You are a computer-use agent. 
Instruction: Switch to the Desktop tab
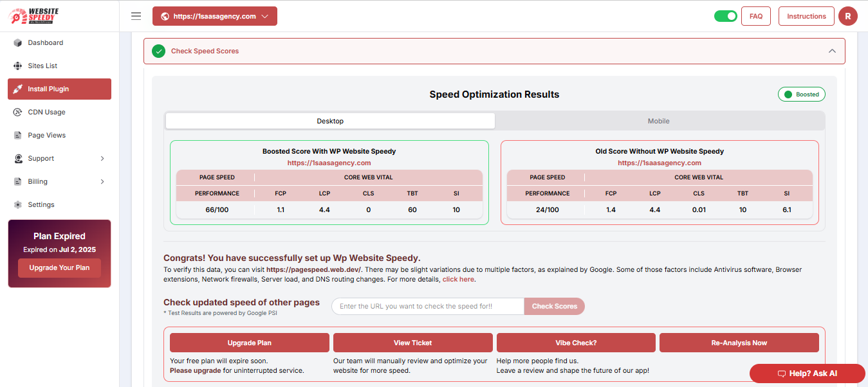coord(330,121)
